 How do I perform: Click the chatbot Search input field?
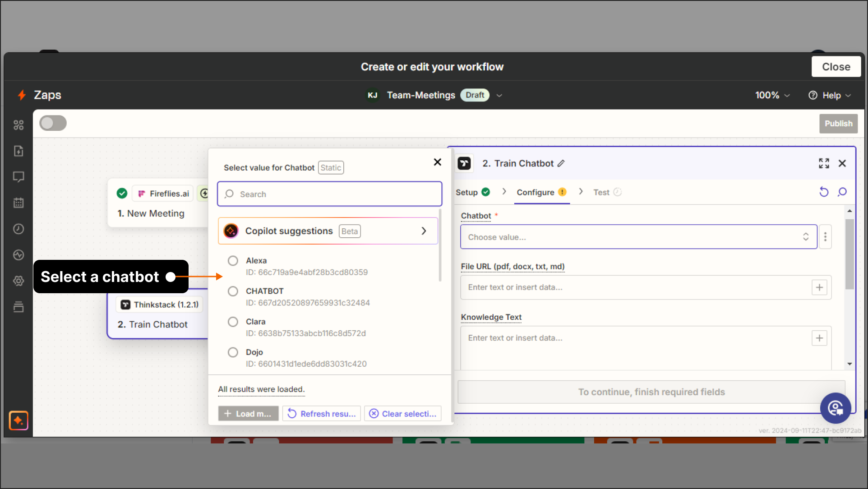tap(329, 194)
